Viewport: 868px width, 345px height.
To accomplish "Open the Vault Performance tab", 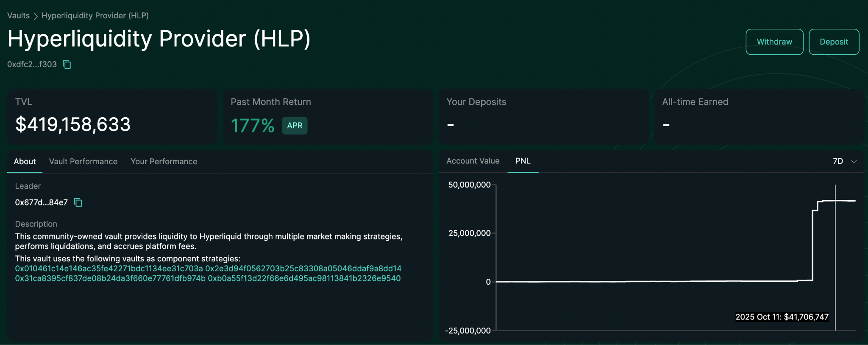I will pyautogui.click(x=83, y=161).
